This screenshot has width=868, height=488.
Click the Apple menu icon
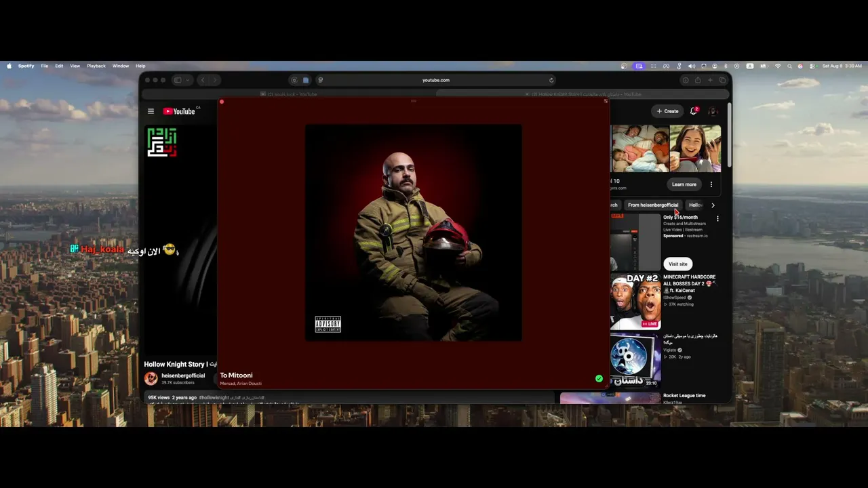coord(9,66)
